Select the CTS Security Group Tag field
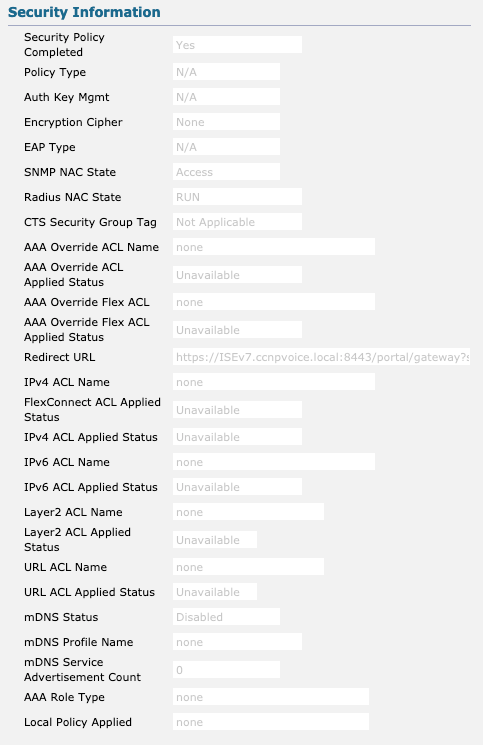Image resolution: width=483 pixels, height=745 pixels. (x=237, y=222)
